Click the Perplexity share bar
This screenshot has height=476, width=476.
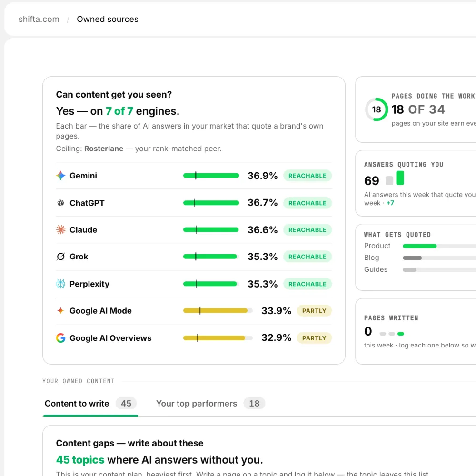[211, 284]
